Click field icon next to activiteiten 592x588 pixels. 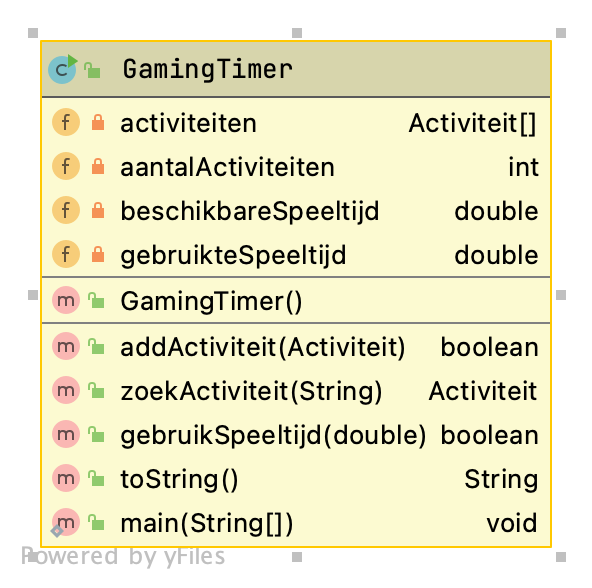pyautogui.click(x=66, y=122)
